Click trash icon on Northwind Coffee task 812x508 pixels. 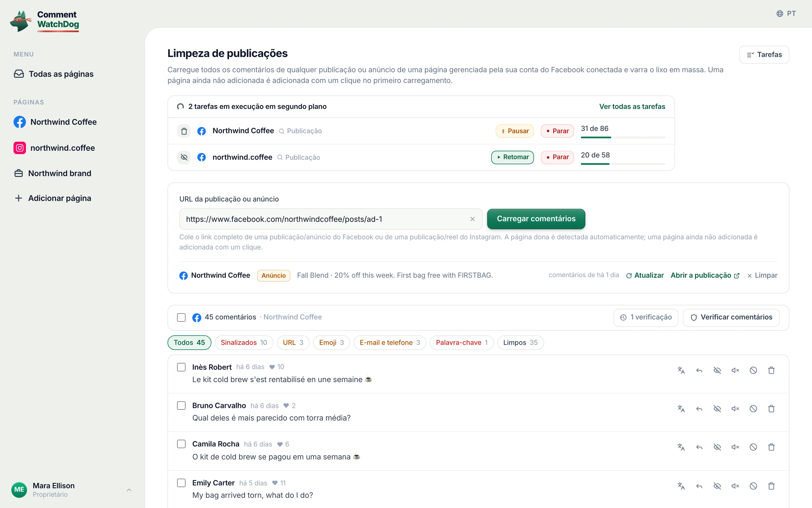pos(184,131)
